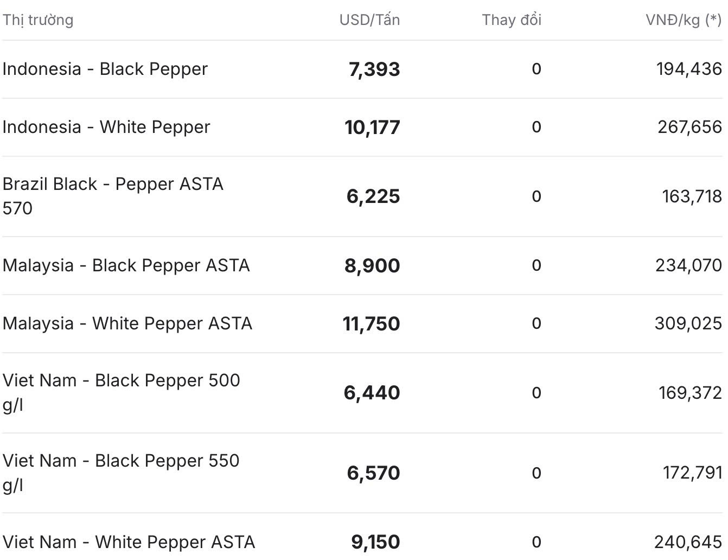Select the Indonesia - Black Pepper row label
The image size is (728, 560).
(105, 69)
